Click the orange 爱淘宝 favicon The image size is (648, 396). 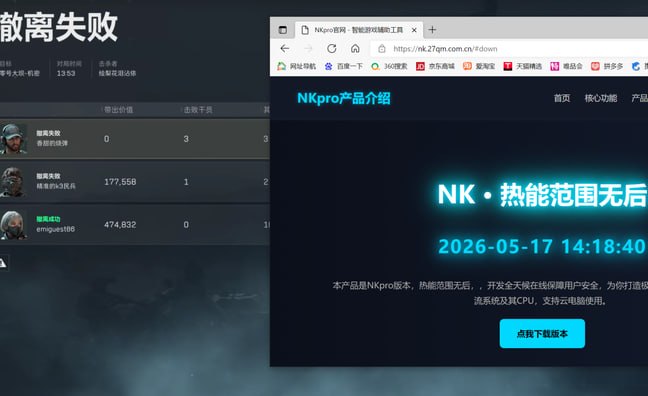pos(467,66)
